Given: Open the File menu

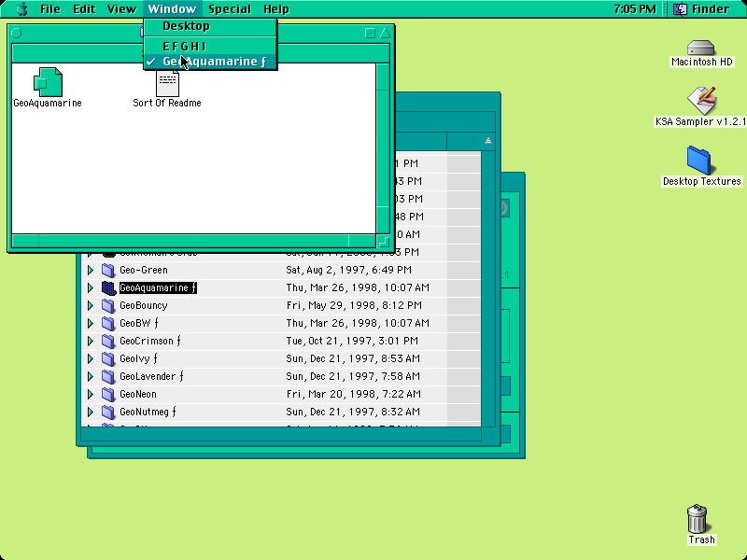Looking at the screenshot, I should pyautogui.click(x=50, y=9).
